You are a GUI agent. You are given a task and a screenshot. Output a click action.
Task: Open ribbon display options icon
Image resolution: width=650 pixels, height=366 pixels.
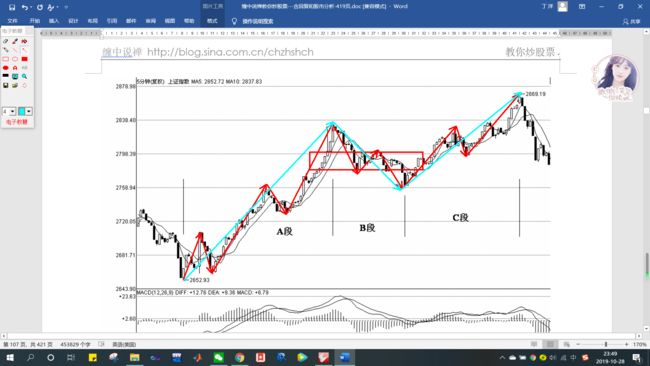pyautogui.click(x=582, y=7)
